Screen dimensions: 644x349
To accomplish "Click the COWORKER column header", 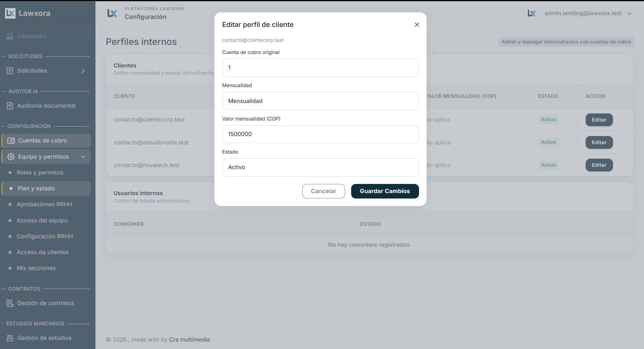I will tap(129, 224).
